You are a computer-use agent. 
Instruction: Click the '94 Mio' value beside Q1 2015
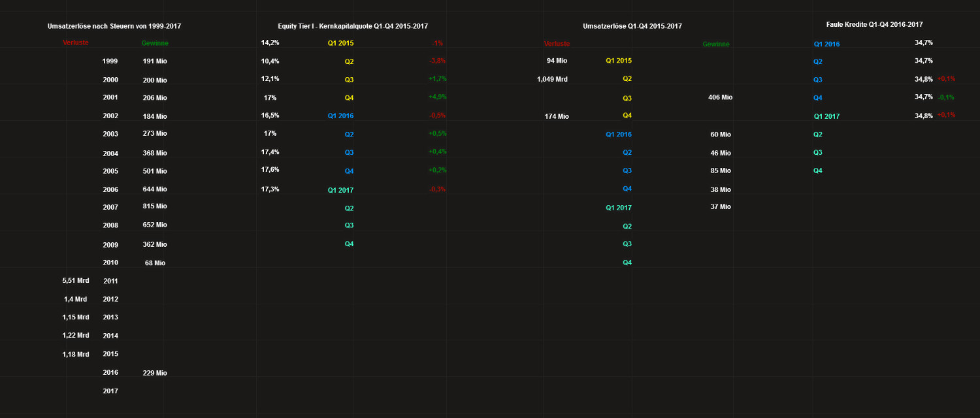pyautogui.click(x=557, y=60)
